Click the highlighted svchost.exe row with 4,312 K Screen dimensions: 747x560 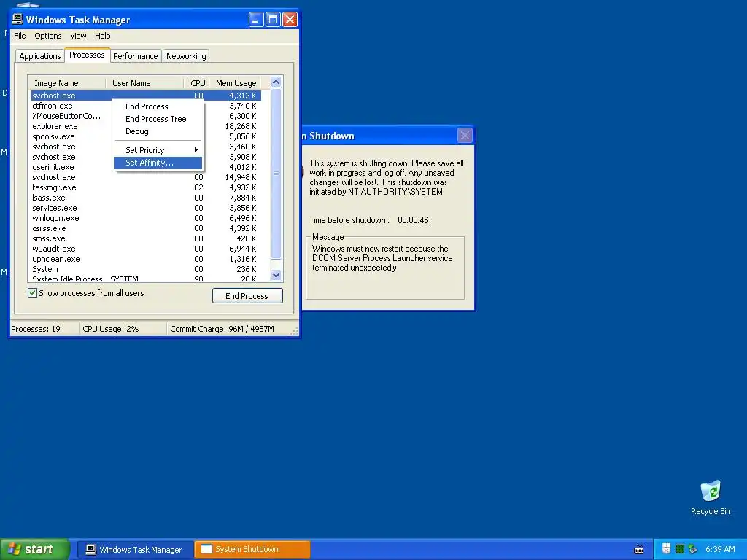tap(146, 96)
